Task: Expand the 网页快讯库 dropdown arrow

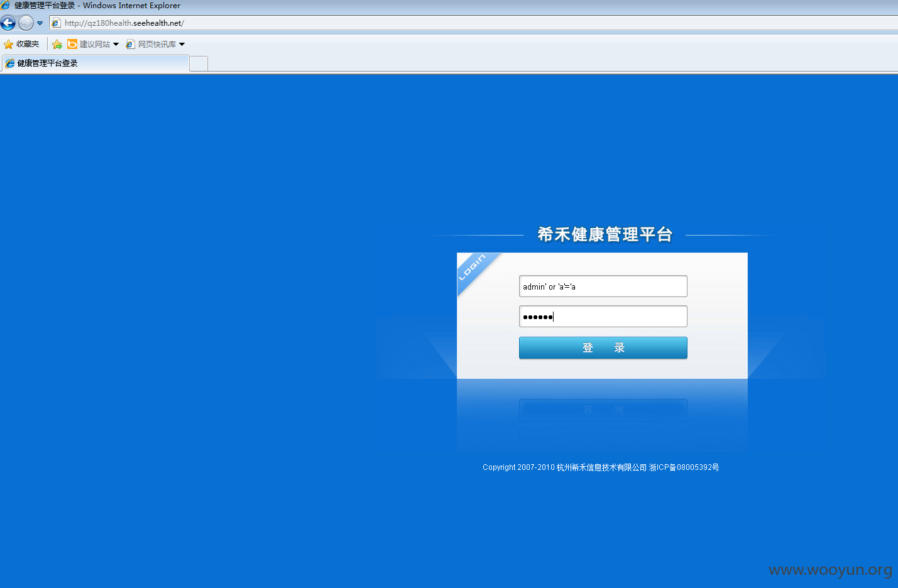Action: 182,44
